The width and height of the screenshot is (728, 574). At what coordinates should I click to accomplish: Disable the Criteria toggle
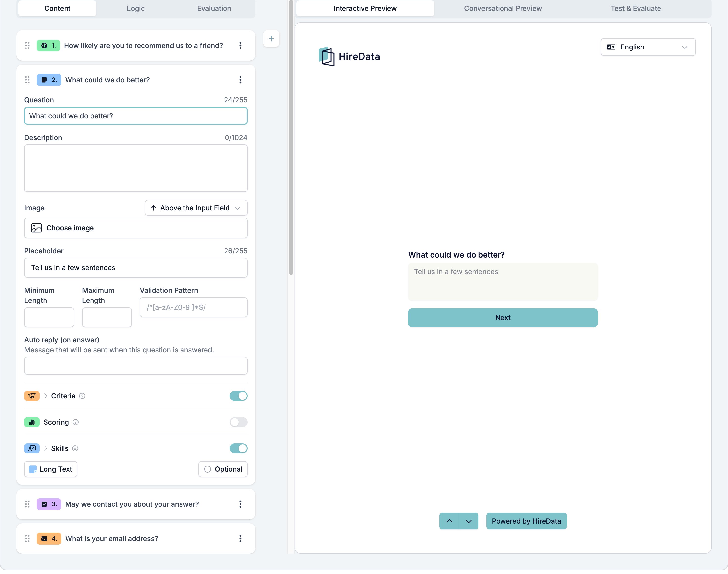238,396
